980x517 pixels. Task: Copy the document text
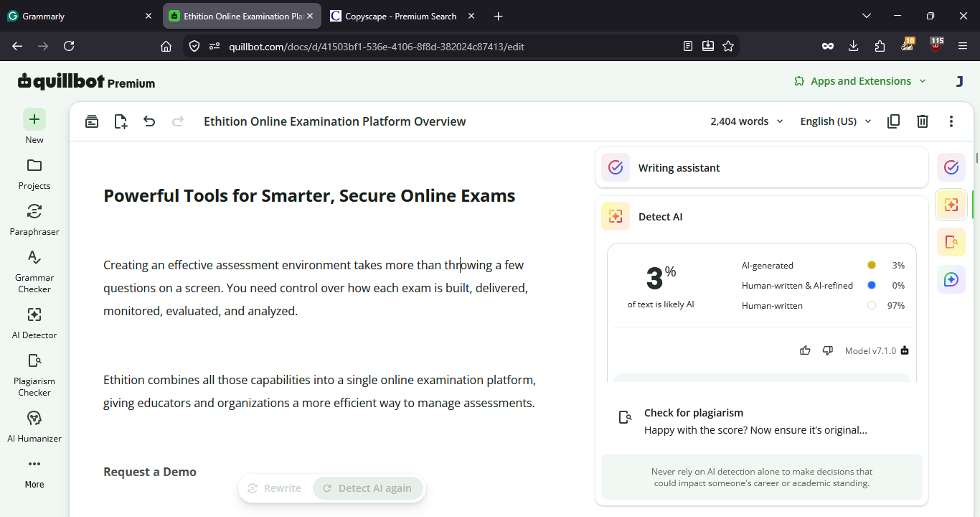[893, 121]
